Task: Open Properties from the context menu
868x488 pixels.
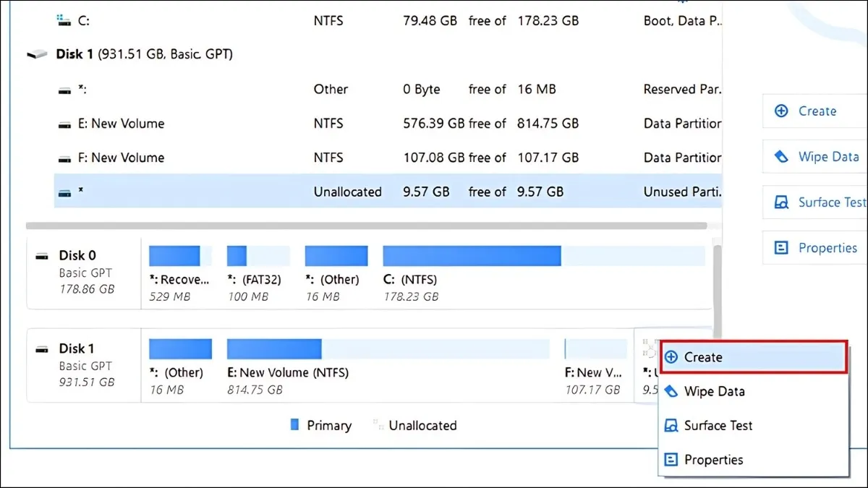Action: point(713,459)
